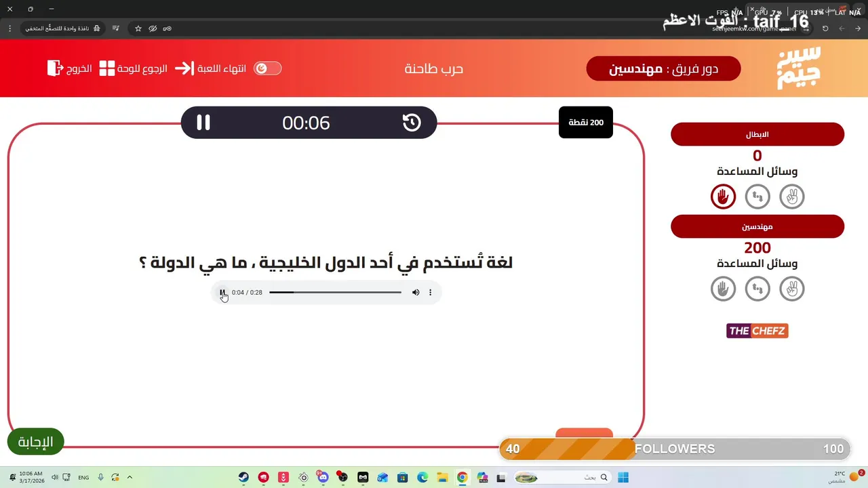Click الخروج to exit game
The width and height of the screenshot is (868, 488).
[x=79, y=68]
